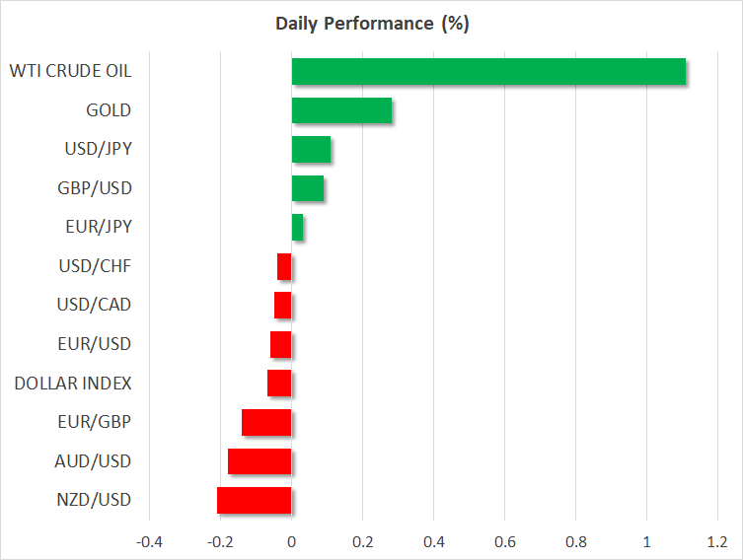Click the USD/CAD red bar
This screenshot has height=560, width=743.
[283, 305]
